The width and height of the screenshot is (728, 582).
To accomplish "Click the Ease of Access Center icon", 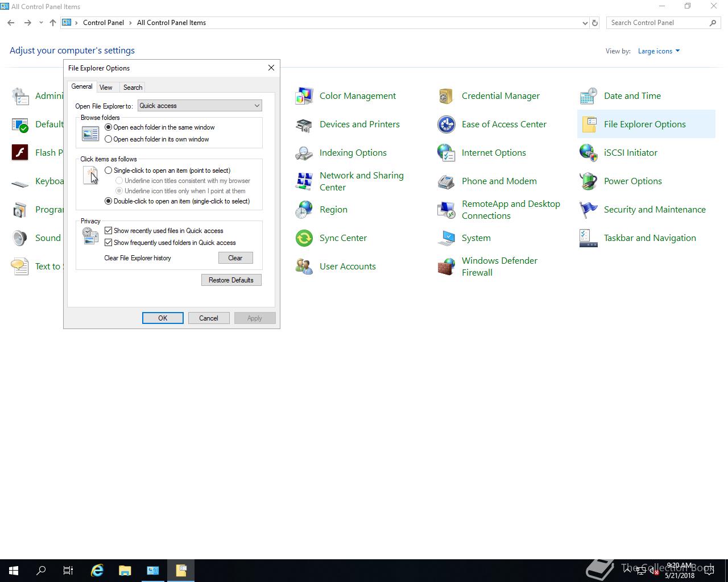I will 446,124.
